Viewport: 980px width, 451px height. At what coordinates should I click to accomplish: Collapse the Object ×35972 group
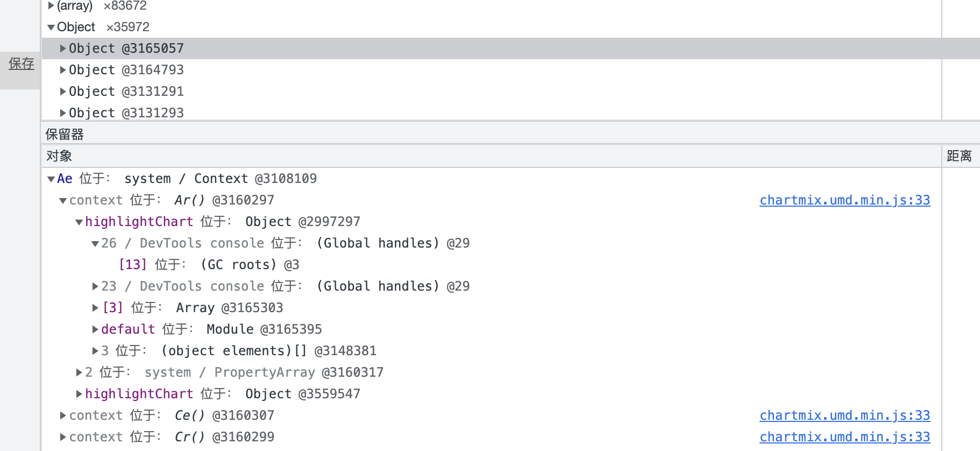pyautogui.click(x=51, y=27)
